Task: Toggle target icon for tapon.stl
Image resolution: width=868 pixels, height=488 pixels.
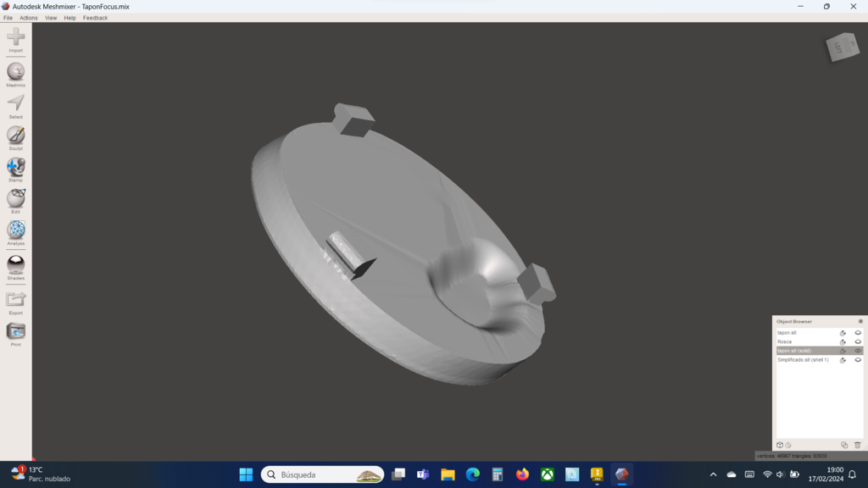Action: pos(843,333)
